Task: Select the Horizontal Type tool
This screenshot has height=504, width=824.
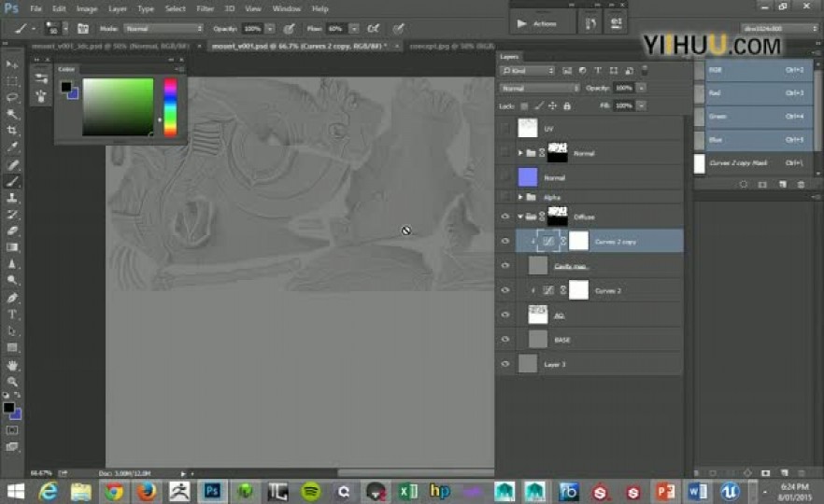Action: pyautogui.click(x=12, y=315)
